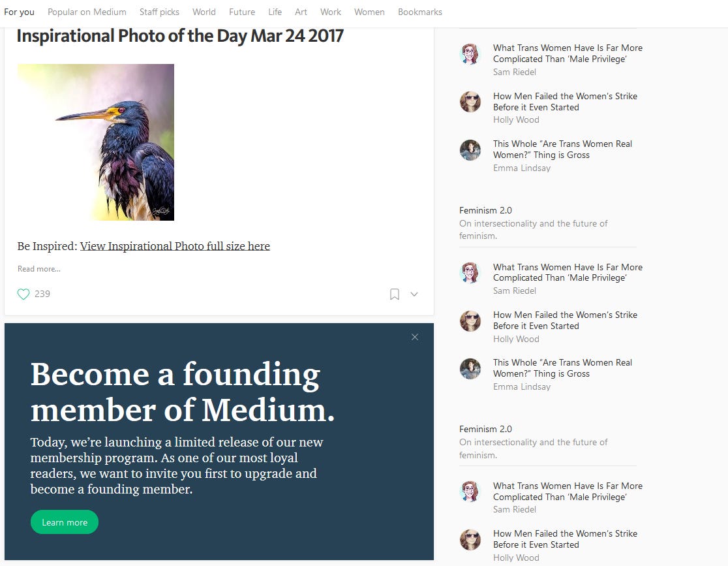Click Holly Wood's avatar in first sidebar list

click(470, 102)
